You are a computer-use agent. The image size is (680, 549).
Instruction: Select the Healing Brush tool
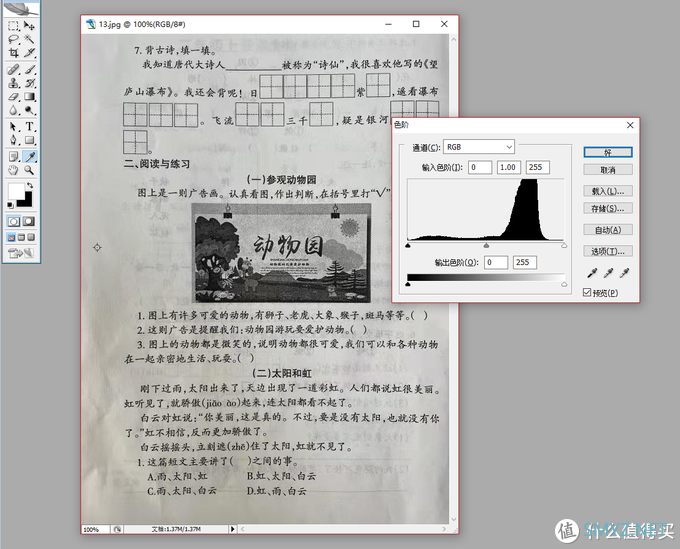(13, 69)
